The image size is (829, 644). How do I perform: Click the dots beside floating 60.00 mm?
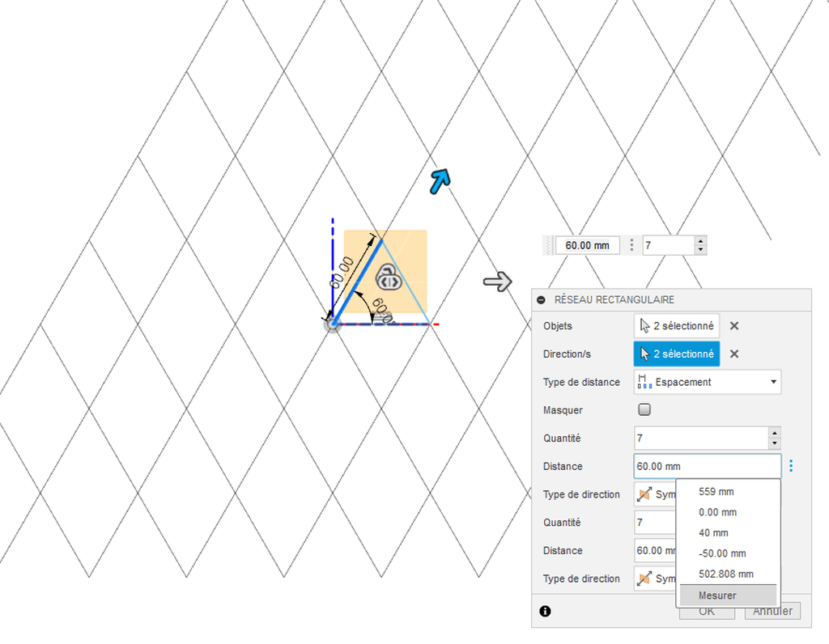click(631, 245)
